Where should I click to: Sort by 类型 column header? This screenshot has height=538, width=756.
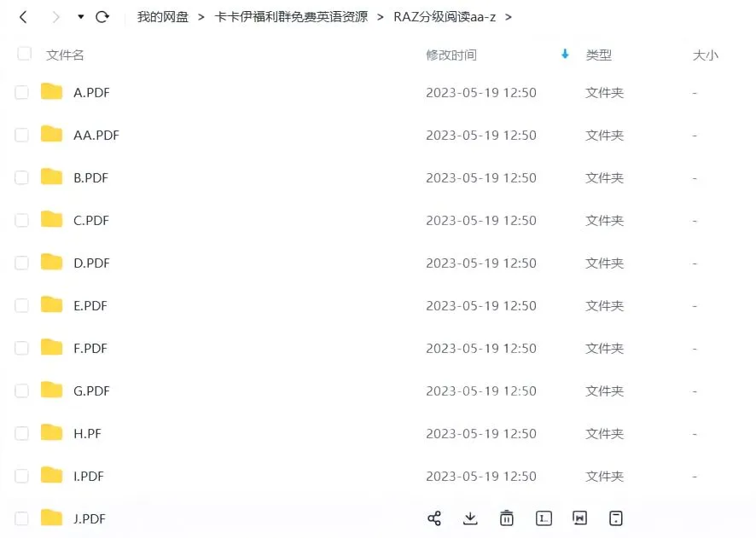pyautogui.click(x=598, y=55)
